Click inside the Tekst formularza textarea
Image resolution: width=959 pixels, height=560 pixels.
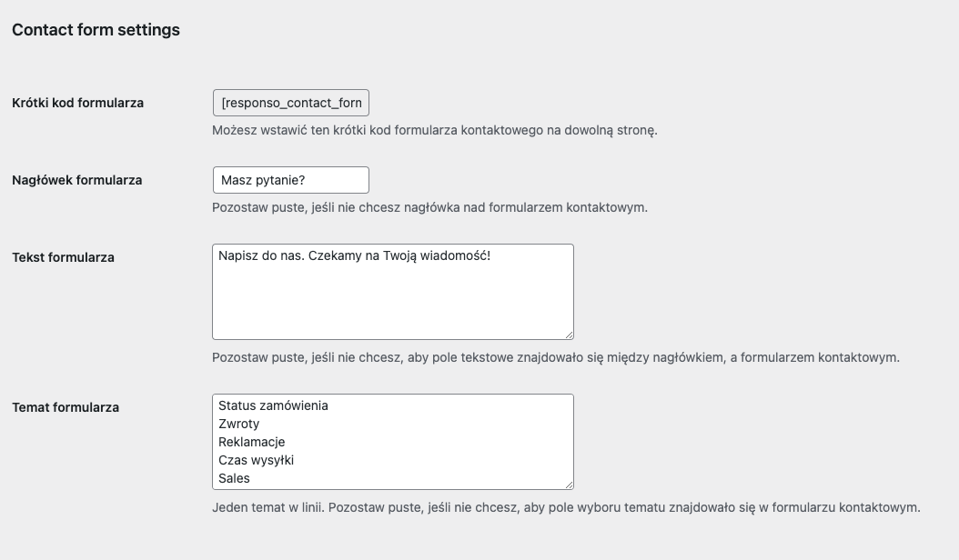click(393, 292)
